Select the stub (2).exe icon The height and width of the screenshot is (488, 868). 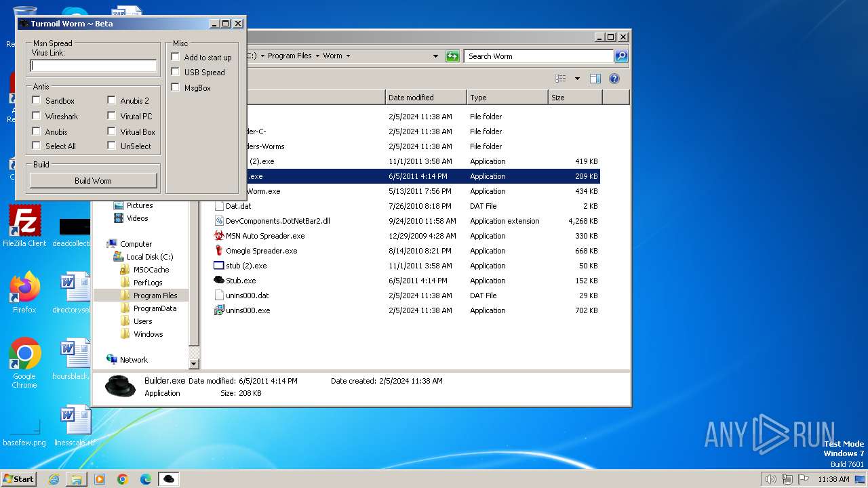219,266
